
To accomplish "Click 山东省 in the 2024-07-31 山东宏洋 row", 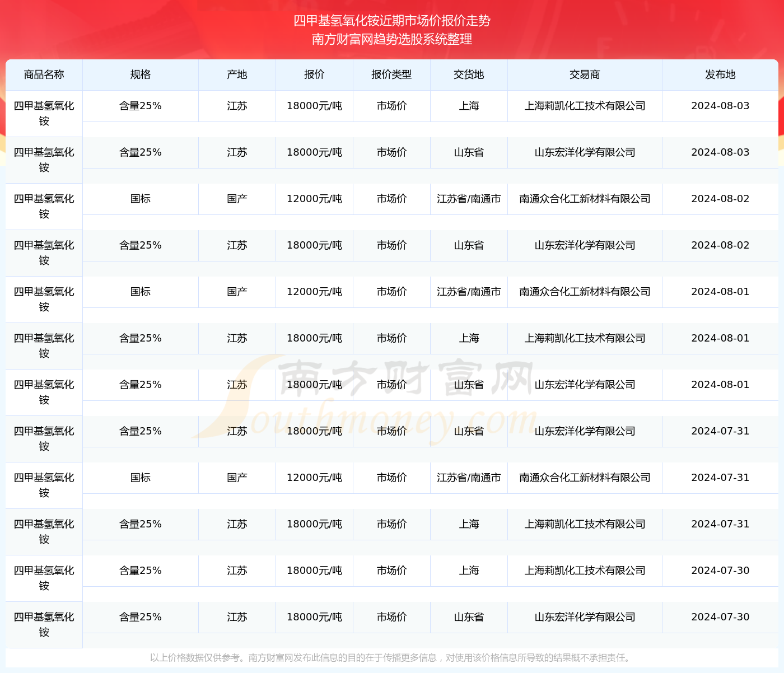I will tap(469, 431).
